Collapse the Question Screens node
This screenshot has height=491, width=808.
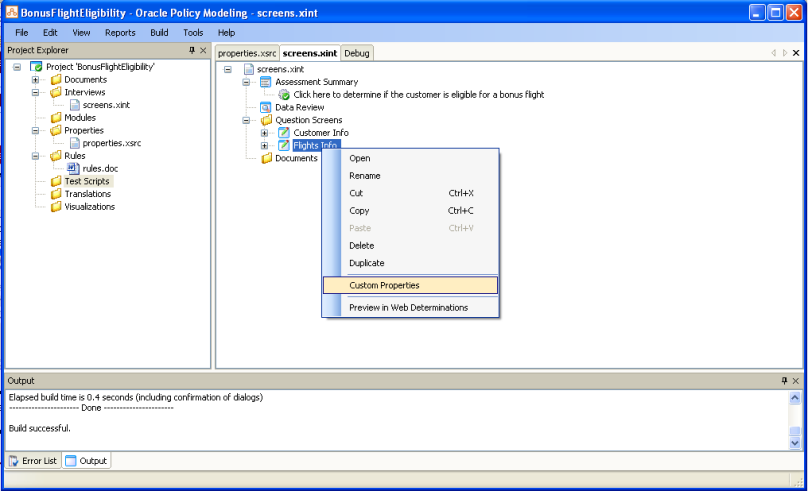pos(246,120)
